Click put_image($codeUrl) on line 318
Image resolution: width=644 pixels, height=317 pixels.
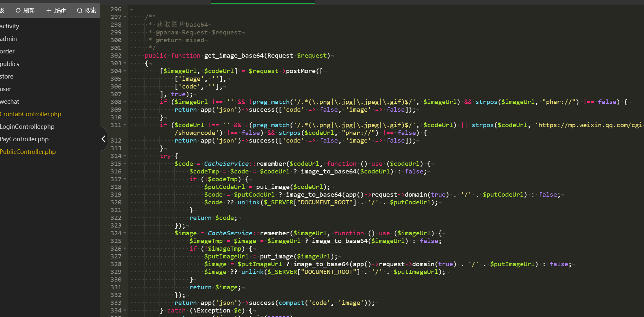[x=291, y=187]
